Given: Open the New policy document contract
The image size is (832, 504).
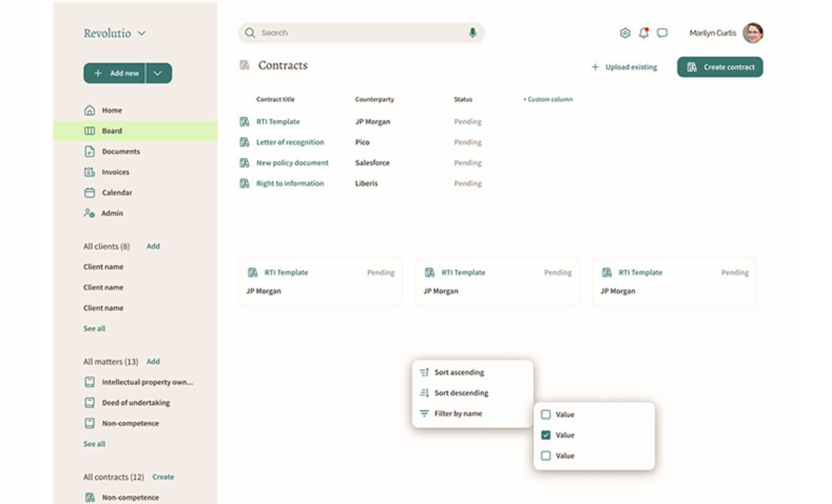Looking at the screenshot, I should coord(292,163).
